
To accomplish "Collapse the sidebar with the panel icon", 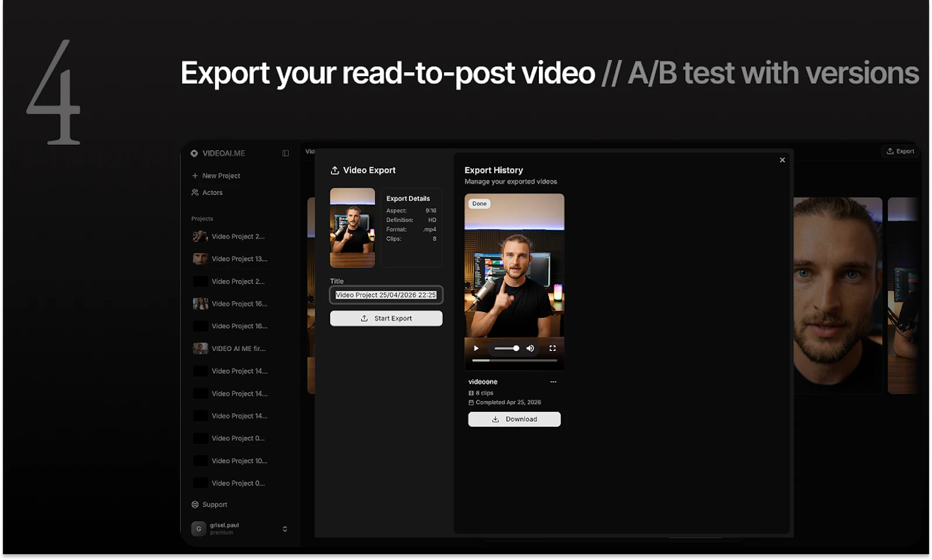I will click(285, 153).
